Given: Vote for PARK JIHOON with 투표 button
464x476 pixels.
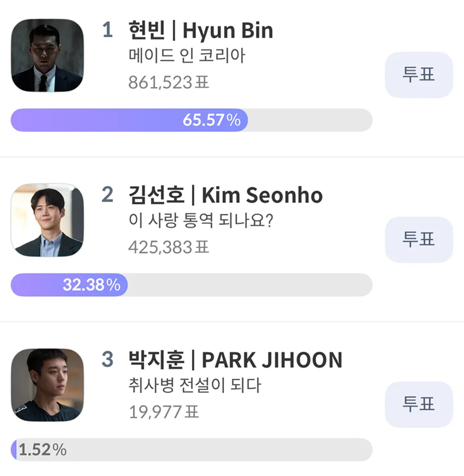Looking at the screenshot, I should pyautogui.click(x=419, y=404).
